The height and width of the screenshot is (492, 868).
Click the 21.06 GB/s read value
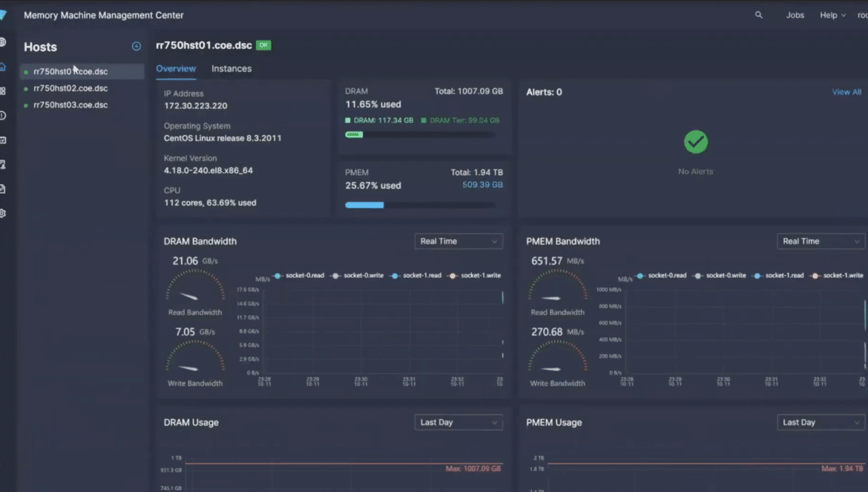click(195, 260)
